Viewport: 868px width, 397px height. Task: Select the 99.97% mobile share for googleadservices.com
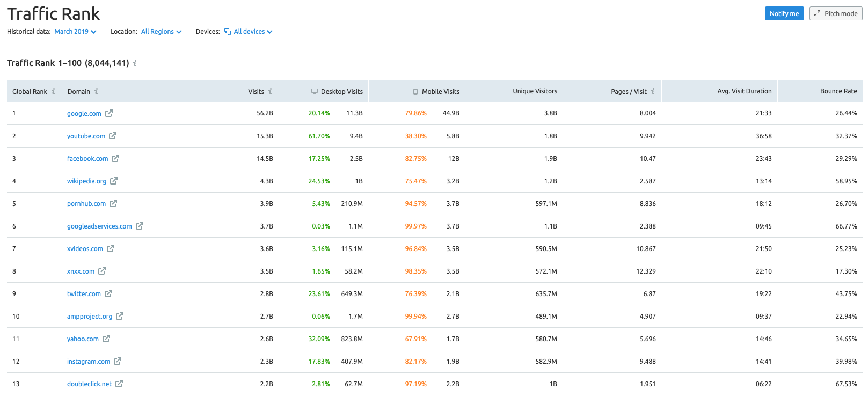(x=415, y=226)
